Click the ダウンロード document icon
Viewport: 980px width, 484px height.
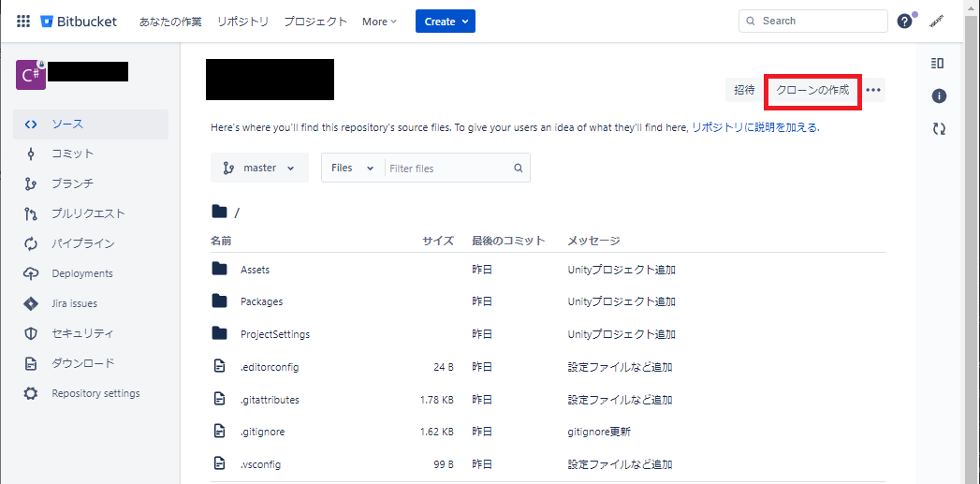coord(31,363)
